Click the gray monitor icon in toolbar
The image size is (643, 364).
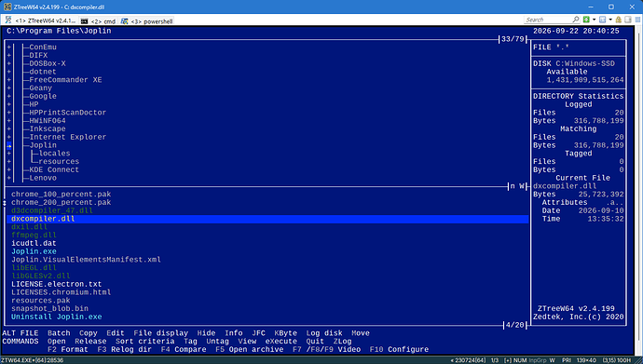628,20
